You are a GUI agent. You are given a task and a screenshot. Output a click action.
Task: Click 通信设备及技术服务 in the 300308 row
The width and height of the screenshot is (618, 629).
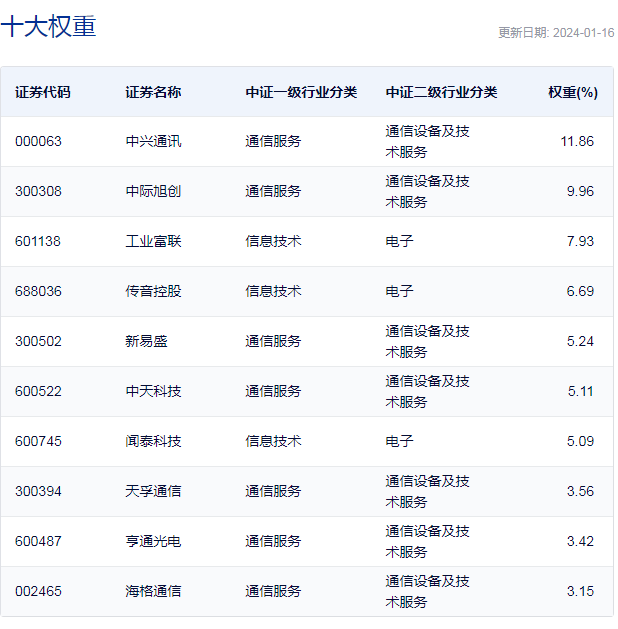point(427,191)
